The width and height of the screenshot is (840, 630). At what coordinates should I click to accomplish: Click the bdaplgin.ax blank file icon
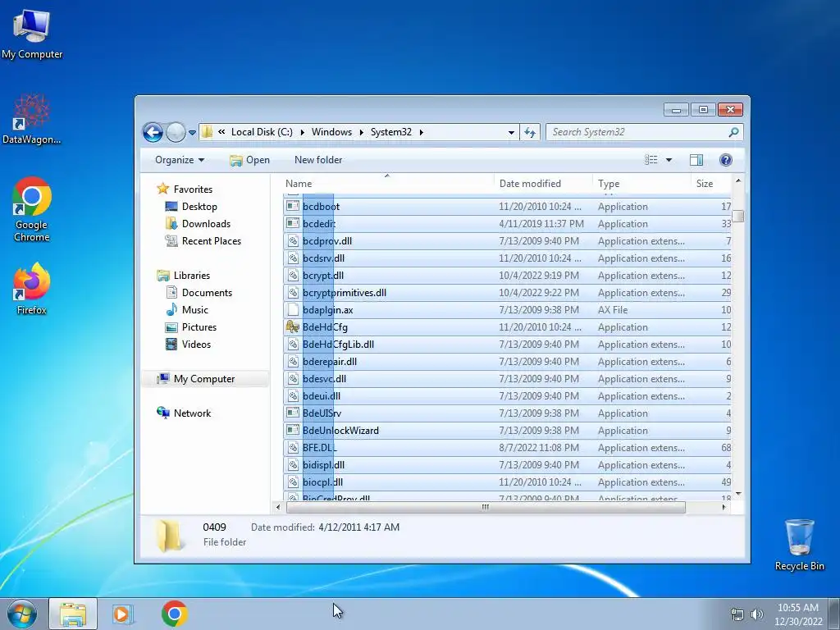tap(293, 309)
